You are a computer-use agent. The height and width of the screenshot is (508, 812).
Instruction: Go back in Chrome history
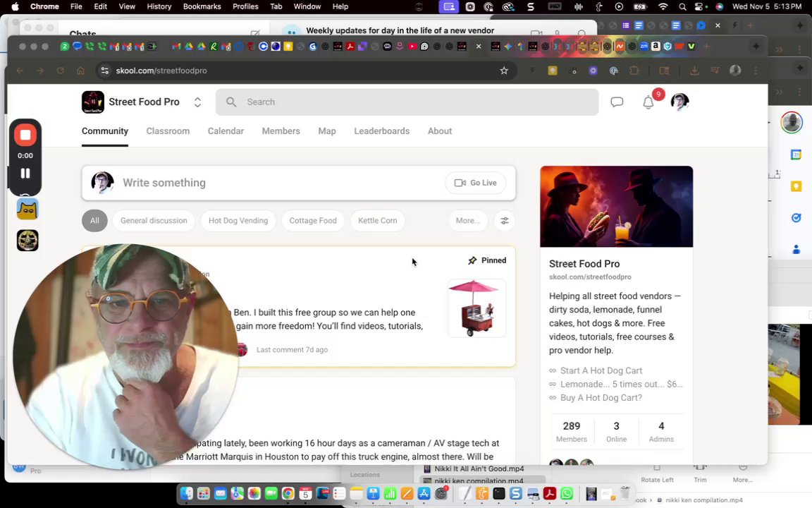click(x=20, y=71)
